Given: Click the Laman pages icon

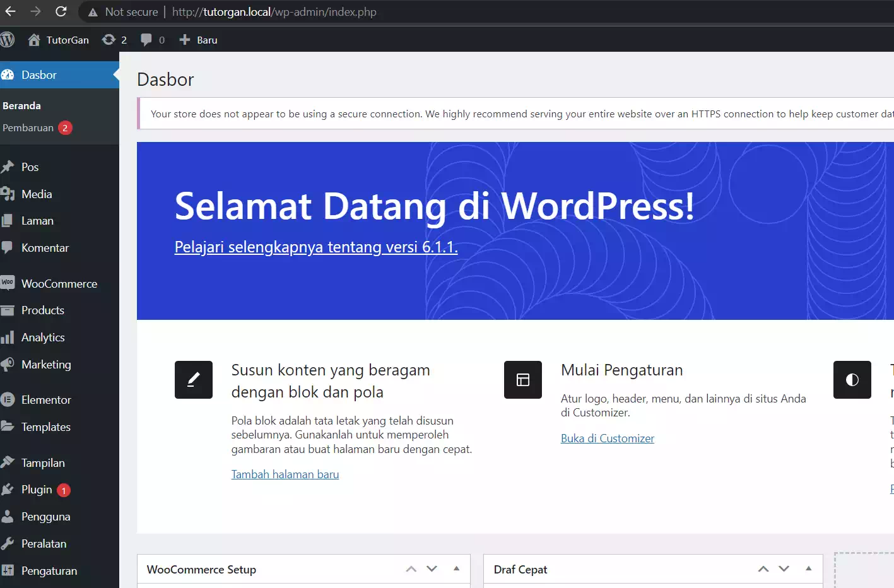Looking at the screenshot, I should 8,221.
